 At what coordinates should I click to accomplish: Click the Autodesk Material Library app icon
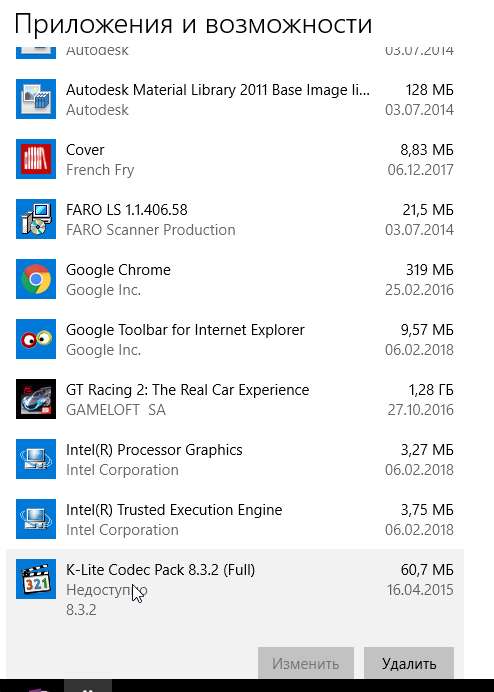(x=36, y=99)
